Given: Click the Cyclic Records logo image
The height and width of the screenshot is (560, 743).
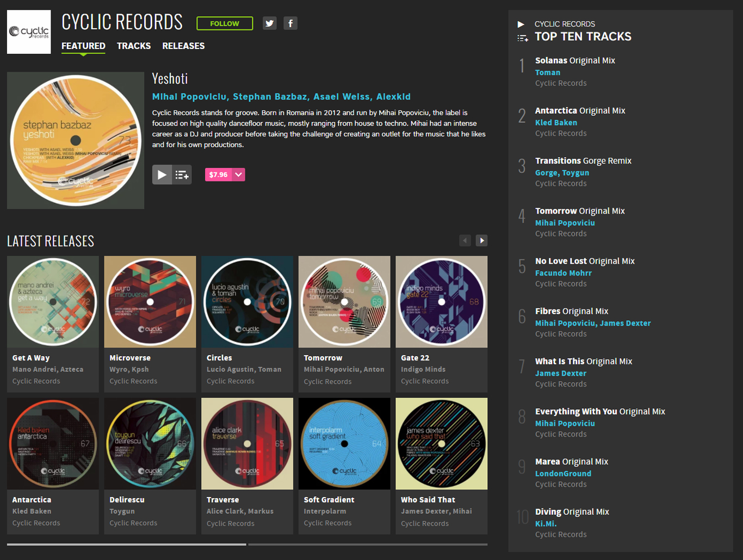Looking at the screenshot, I should 29,32.
